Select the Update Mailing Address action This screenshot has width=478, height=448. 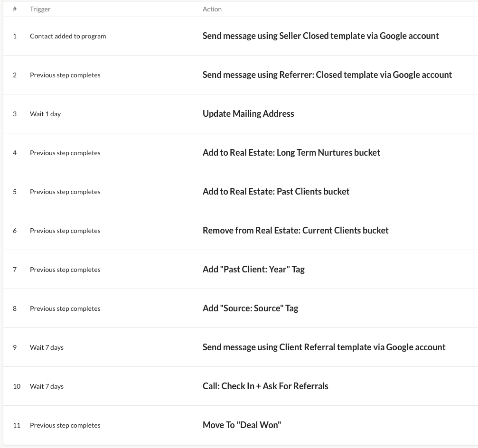coord(248,114)
